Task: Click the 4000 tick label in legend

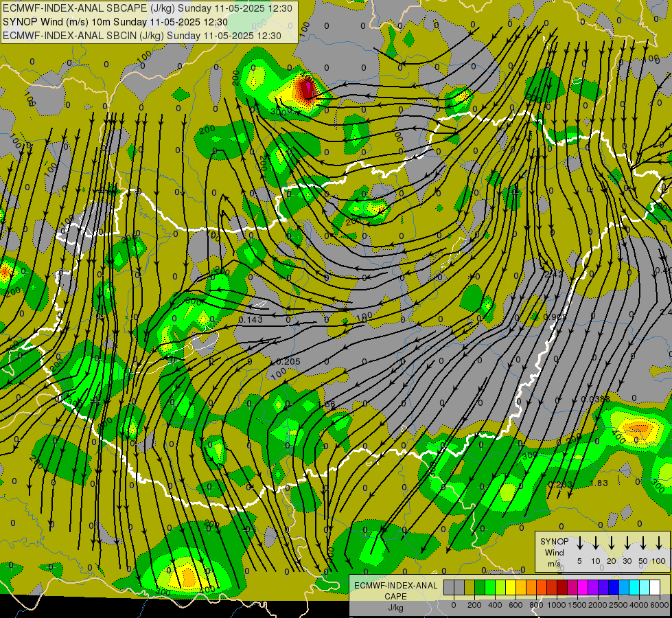Action: (x=639, y=605)
